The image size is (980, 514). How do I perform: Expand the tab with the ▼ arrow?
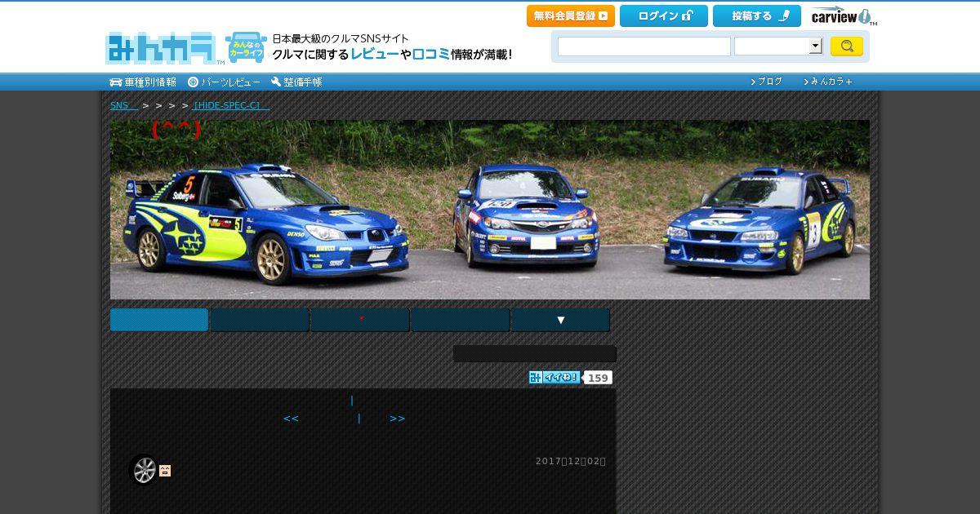[x=560, y=320]
